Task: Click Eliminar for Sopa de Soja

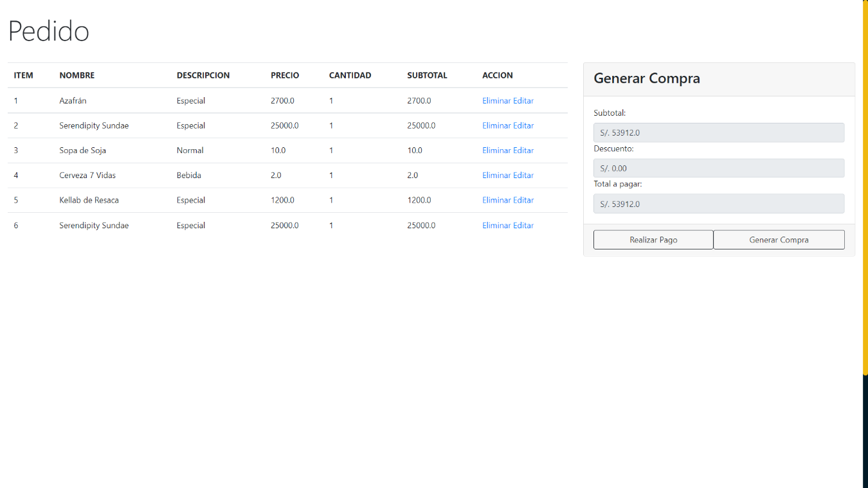Action: pyautogui.click(x=496, y=150)
